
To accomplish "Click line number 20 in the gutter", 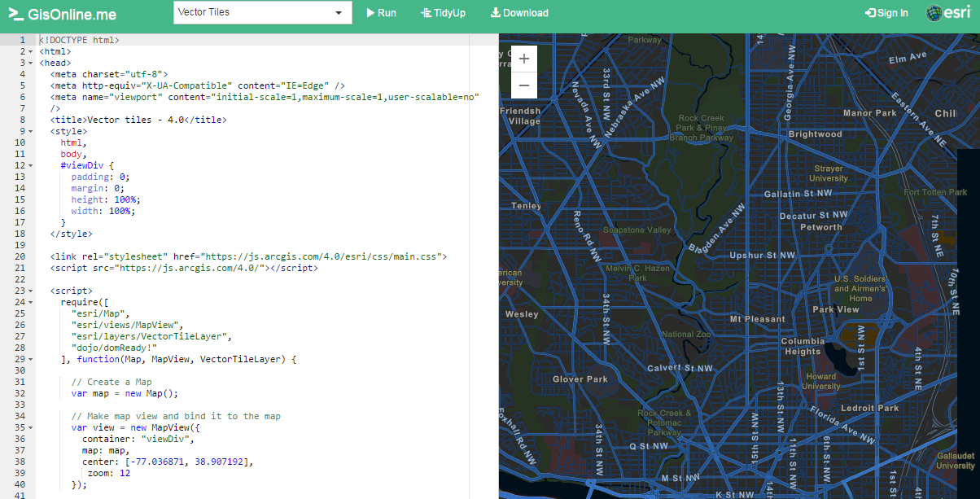I will (20, 256).
